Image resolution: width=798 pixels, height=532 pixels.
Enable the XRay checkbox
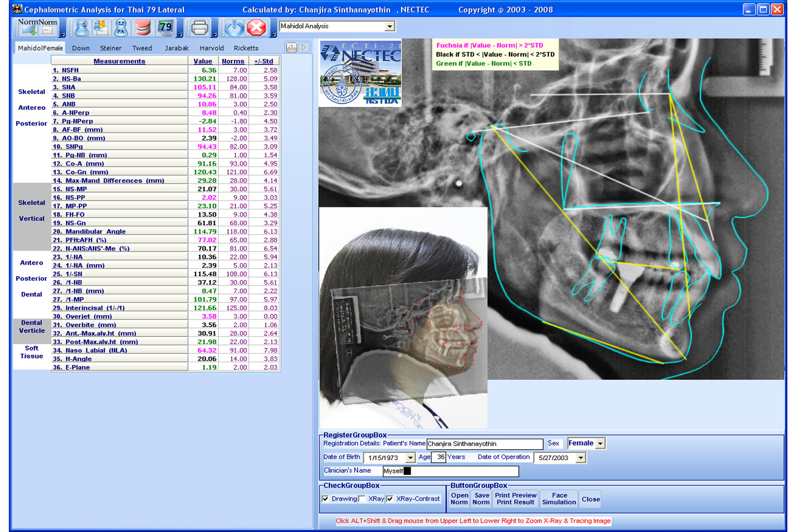(x=362, y=499)
